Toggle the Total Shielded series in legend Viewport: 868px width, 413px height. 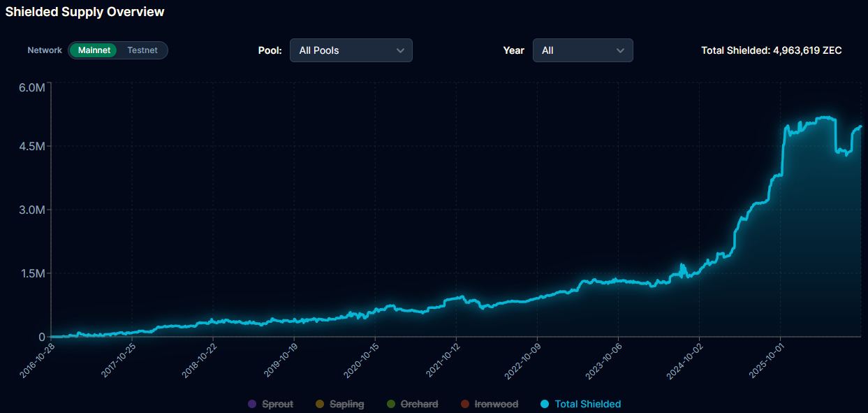[581, 404]
